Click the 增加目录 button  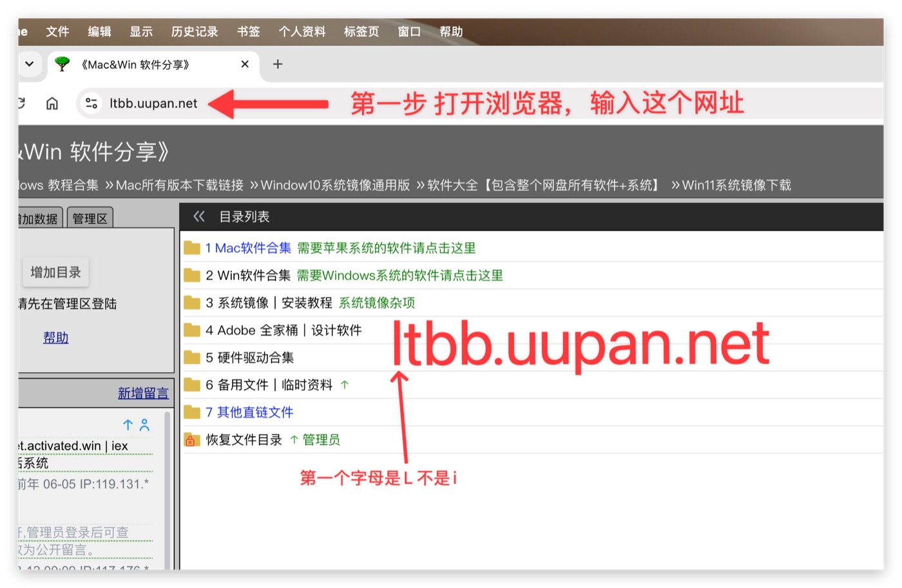(x=56, y=272)
